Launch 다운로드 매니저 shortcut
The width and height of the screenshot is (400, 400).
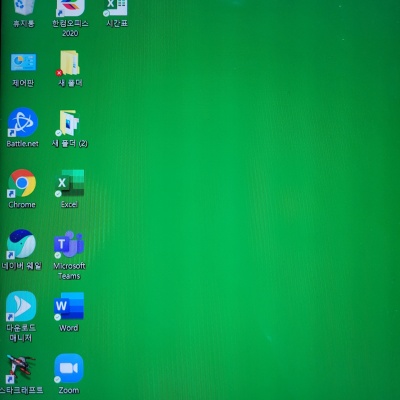[21, 306]
